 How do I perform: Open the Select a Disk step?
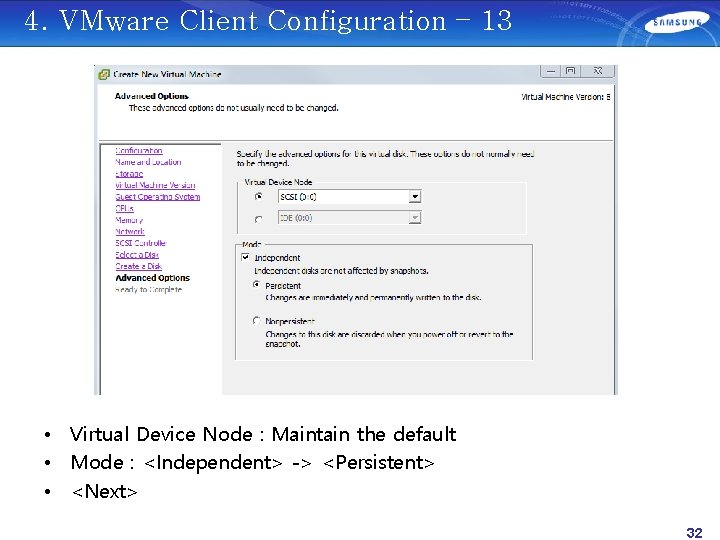coord(137,254)
